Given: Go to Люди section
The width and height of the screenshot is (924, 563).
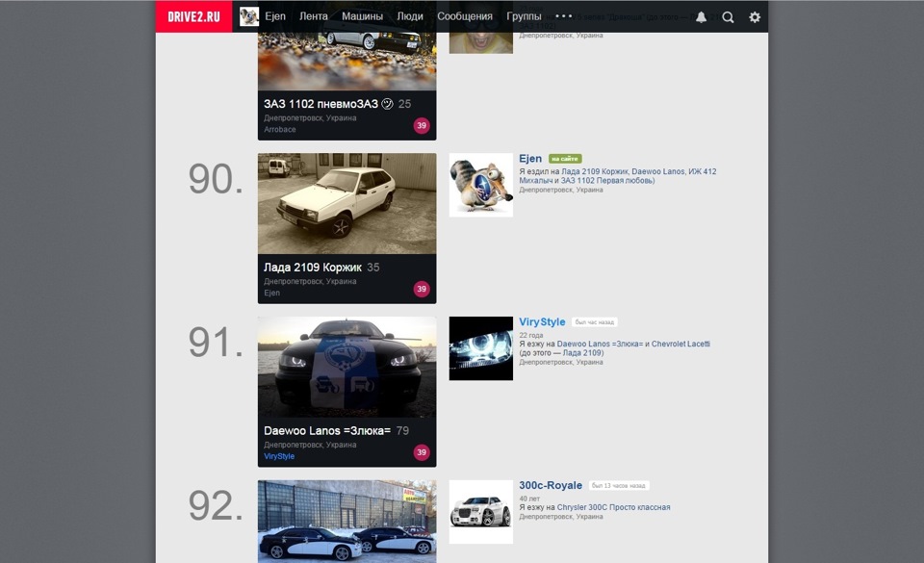Looking at the screenshot, I should pos(410,16).
